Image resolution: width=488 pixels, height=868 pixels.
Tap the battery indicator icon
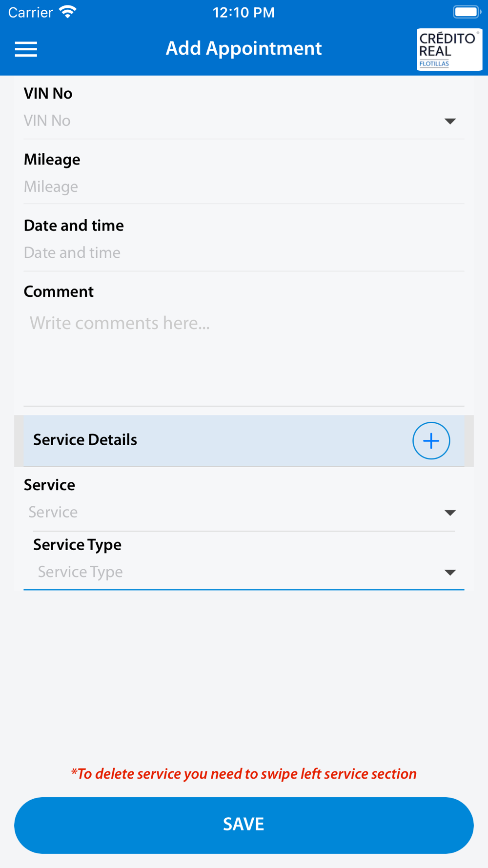[x=466, y=12]
